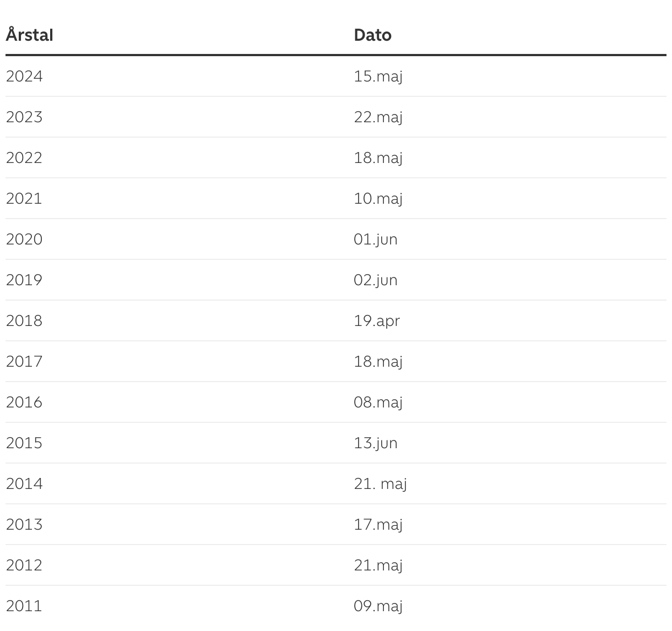Click the 10.maj date cell
The width and height of the screenshot is (672, 631).
(378, 198)
